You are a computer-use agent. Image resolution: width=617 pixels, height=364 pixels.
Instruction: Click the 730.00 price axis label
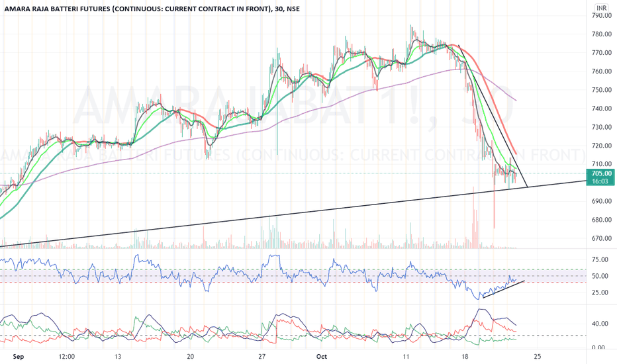[x=602, y=126]
